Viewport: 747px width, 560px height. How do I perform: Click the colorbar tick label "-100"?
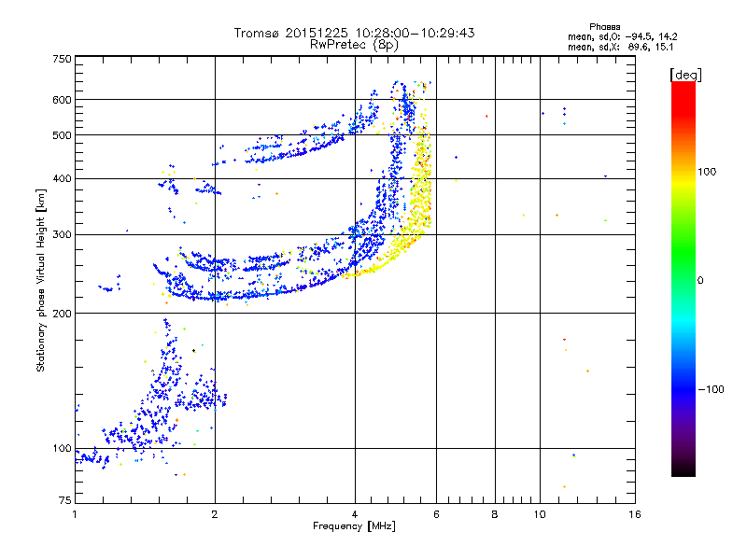pyautogui.click(x=712, y=389)
